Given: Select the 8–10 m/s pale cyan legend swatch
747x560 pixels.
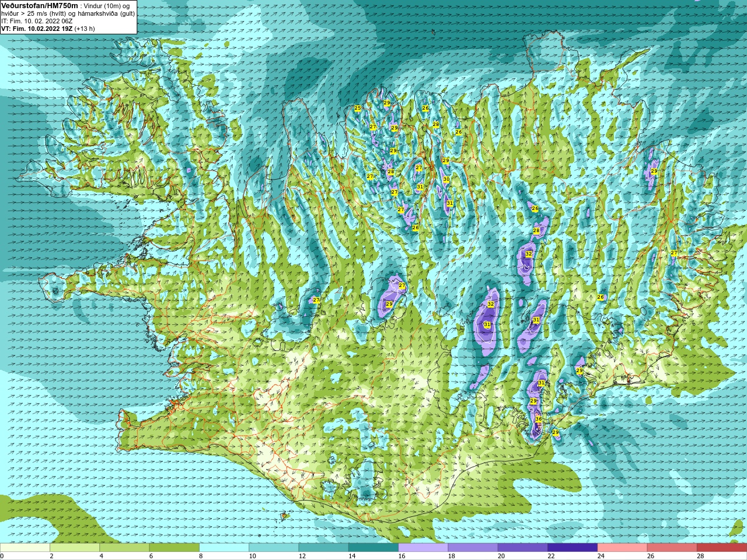Looking at the screenshot, I should coord(224,548).
